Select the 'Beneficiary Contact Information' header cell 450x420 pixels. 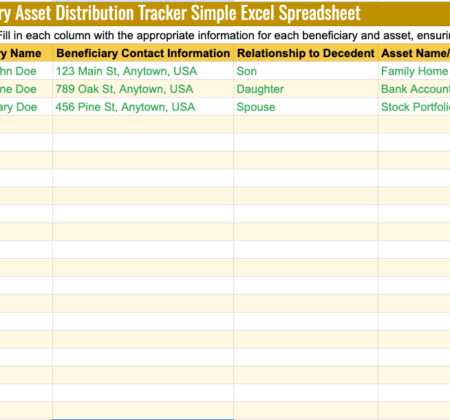click(x=143, y=53)
